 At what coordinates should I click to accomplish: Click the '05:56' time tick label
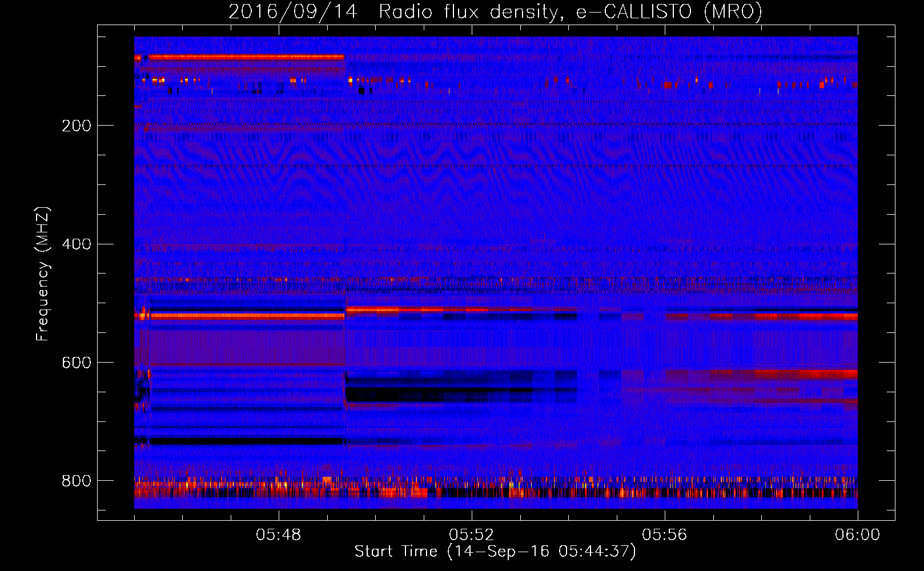664,535
